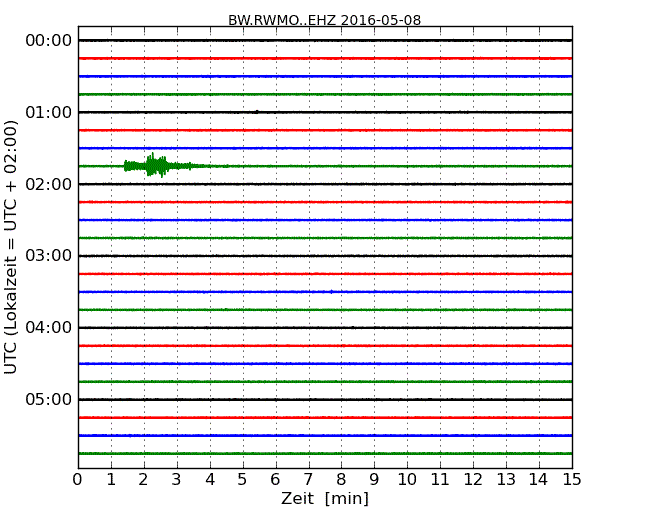Viewport: 650px width, 520px height.
Task: Click the UTC Lokalzeit y-axis label
Action: 11,247
